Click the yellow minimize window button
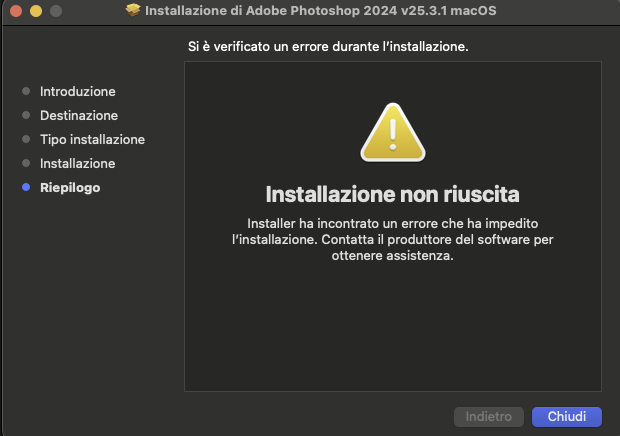This screenshot has width=620, height=436. tap(36, 11)
